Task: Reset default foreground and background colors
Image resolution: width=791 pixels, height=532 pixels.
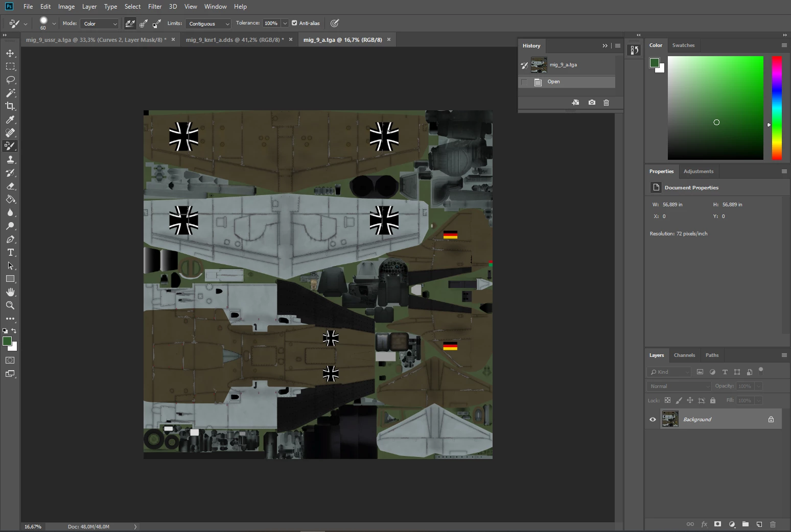Action: pos(5,331)
